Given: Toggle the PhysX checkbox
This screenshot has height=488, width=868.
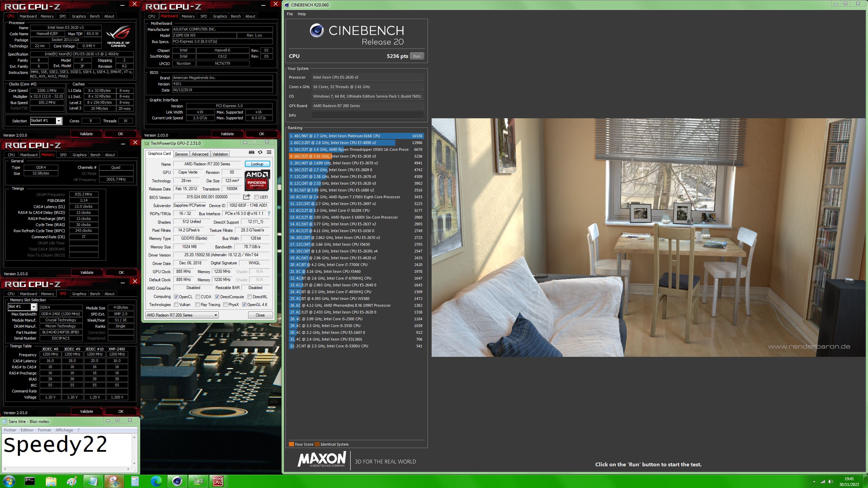Looking at the screenshot, I should (225, 305).
